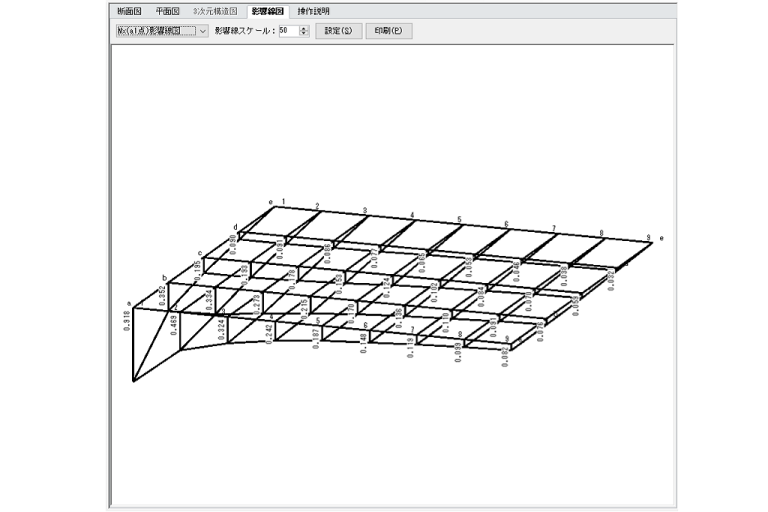Click the 影響線図 tab
768x512 pixels.
click(x=267, y=11)
